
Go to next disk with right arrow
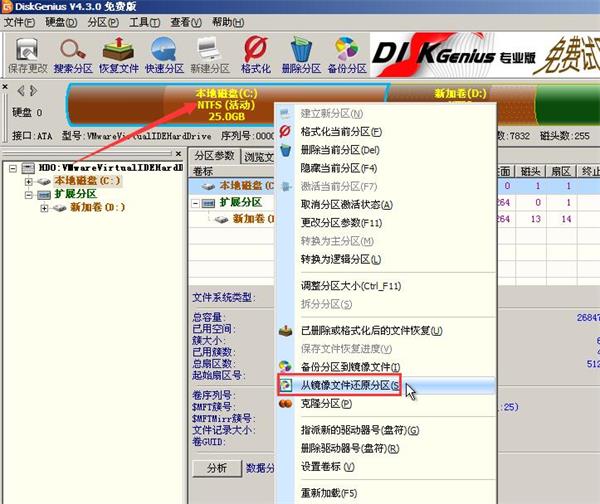coord(33,91)
